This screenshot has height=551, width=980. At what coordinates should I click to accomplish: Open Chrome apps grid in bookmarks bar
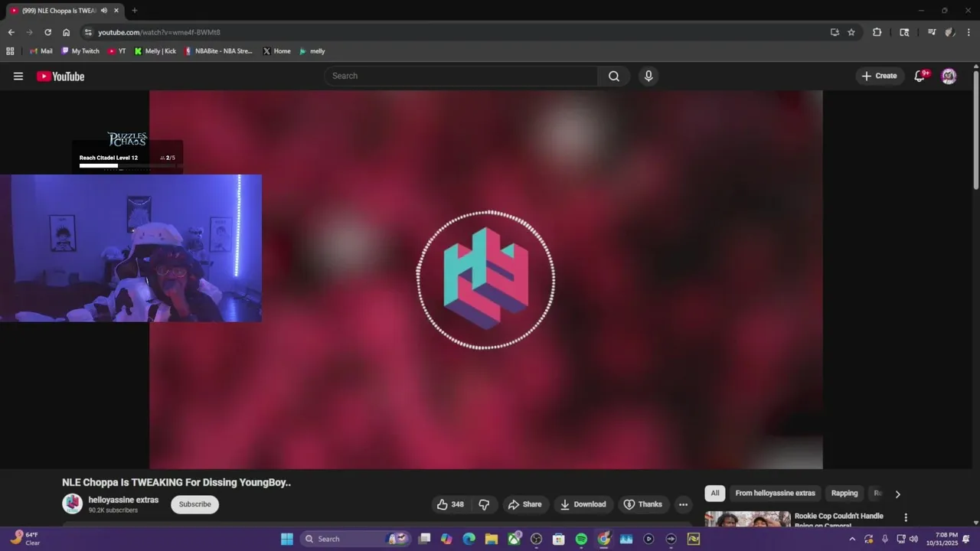pyautogui.click(x=10, y=51)
